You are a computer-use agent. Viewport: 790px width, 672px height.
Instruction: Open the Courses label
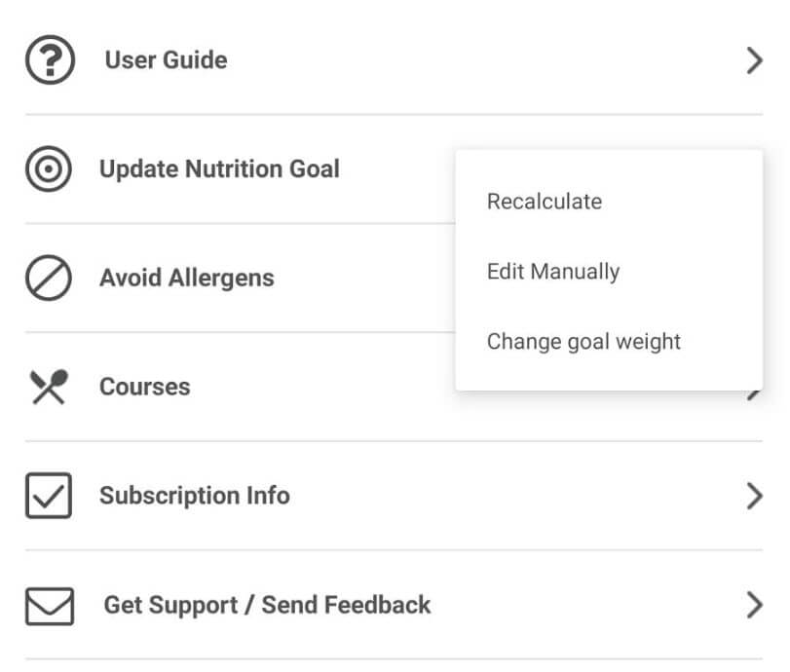144,388
